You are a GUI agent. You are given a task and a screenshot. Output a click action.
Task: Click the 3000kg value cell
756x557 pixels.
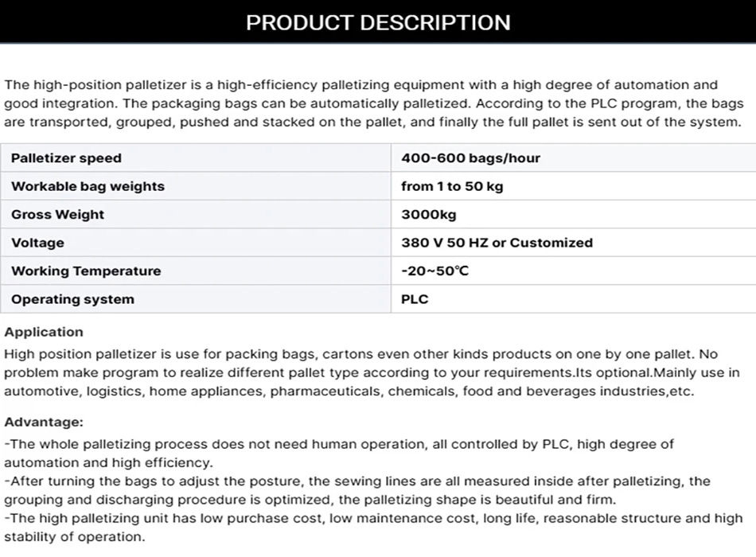pyautogui.click(x=429, y=215)
